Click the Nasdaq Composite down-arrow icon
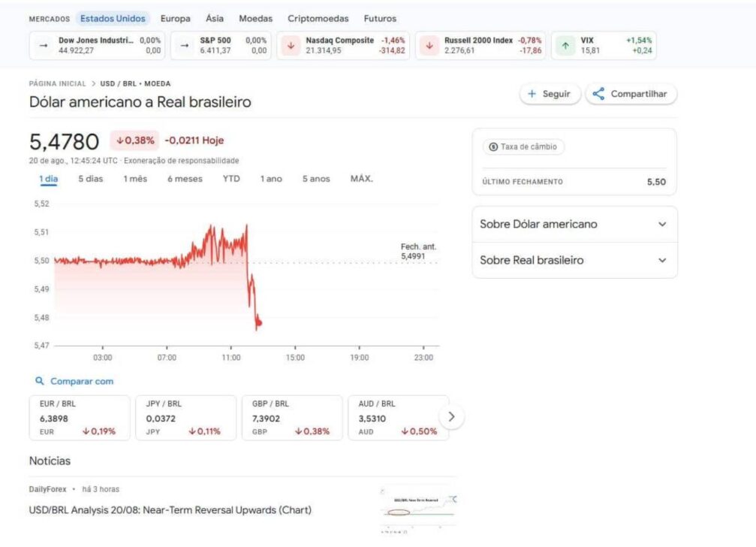Image resolution: width=756 pixels, height=547 pixels. (x=291, y=45)
